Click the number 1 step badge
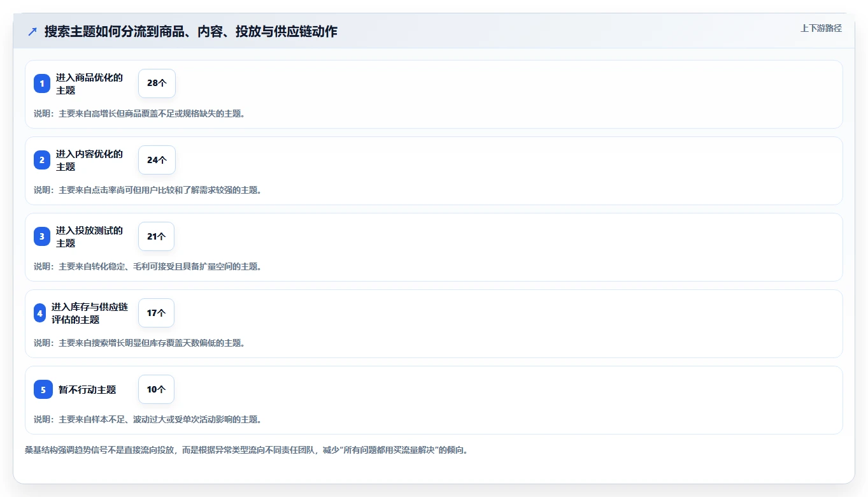The image size is (868, 497). [42, 83]
